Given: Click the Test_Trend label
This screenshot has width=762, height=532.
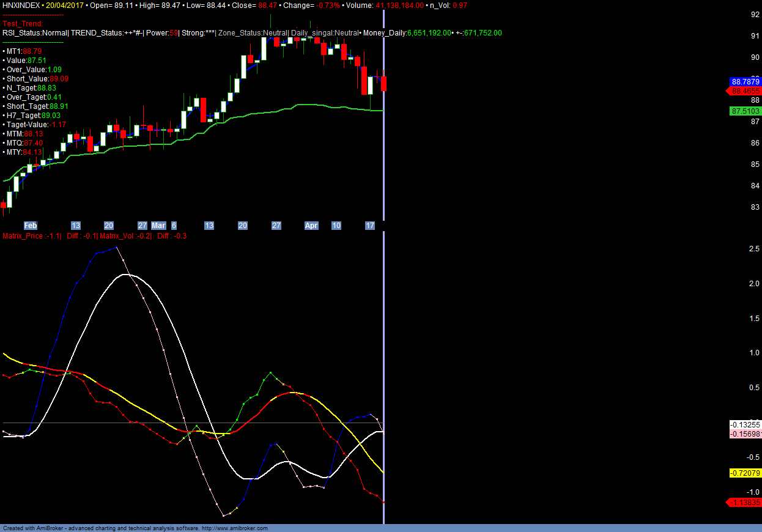Looking at the screenshot, I should (x=23, y=23).
